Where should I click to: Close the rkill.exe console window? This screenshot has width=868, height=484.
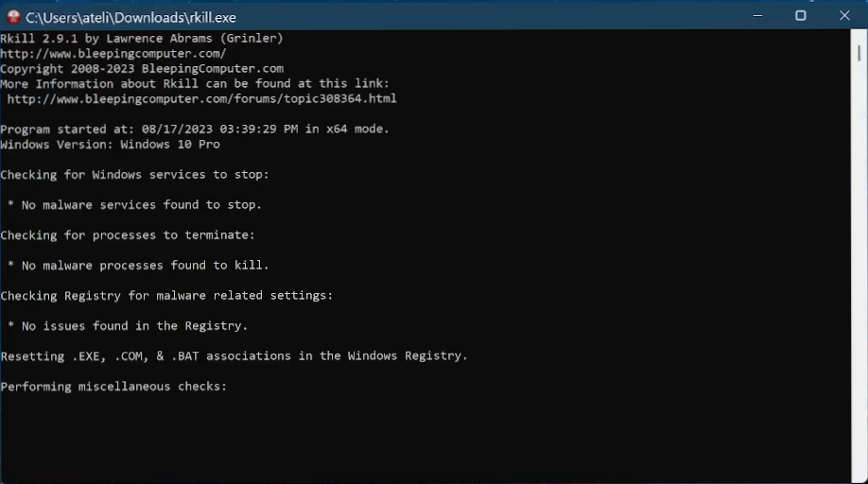(x=844, y=15)
